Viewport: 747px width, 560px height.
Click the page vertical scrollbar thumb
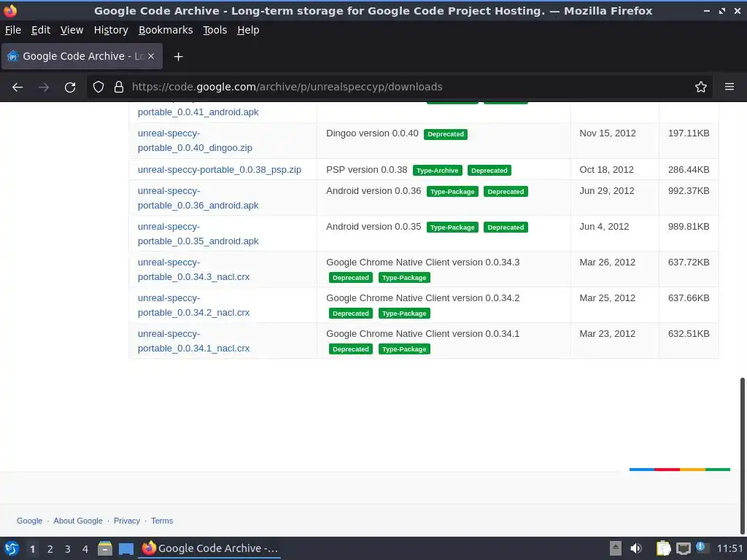[x=742, y=456]
